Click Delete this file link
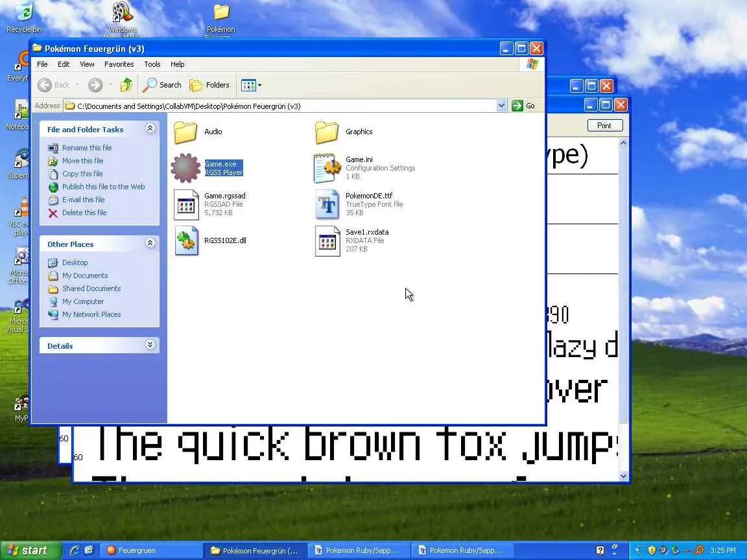Viewport: 747px width, 560px height. click(x=84, y=213)
